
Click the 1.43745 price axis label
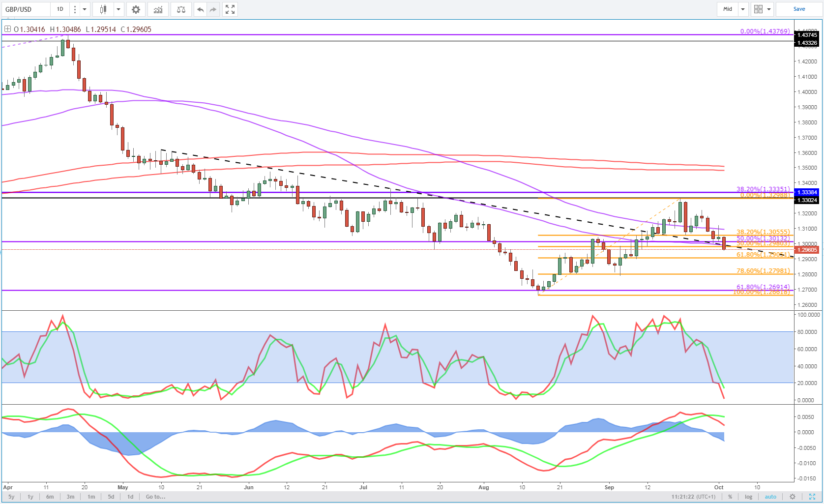click(x=807, y=35)
